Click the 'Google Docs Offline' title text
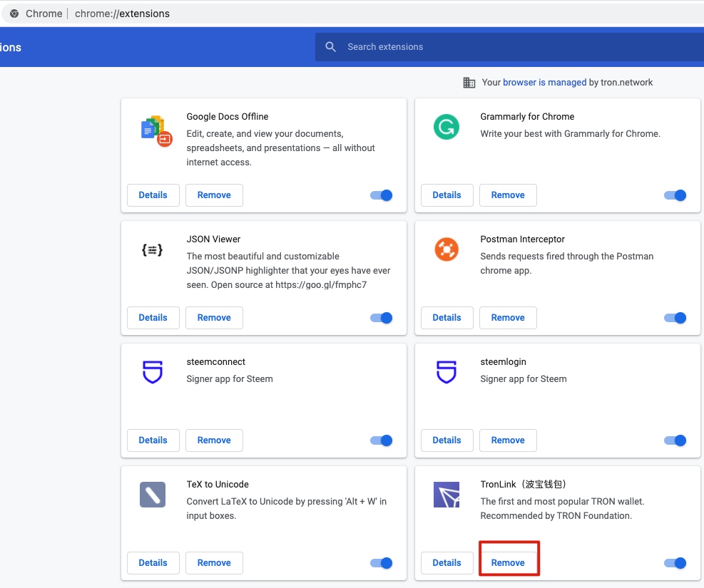This screenshot has height=588, width=704. coord(228,117)
